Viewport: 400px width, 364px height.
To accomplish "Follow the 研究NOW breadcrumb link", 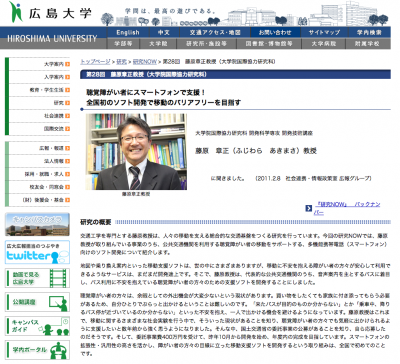I will pyautogui.click(x=145, y=62).
